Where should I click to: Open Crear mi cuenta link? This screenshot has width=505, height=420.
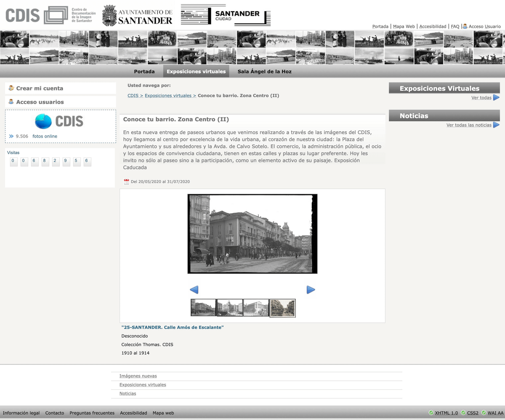click(40, 88)
